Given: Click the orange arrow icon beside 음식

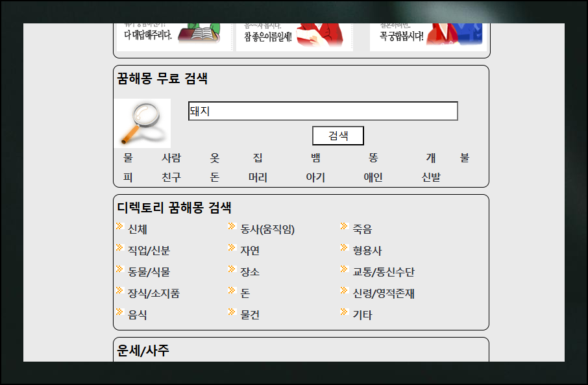Looking at the screenshot, I should coord(119,312).
